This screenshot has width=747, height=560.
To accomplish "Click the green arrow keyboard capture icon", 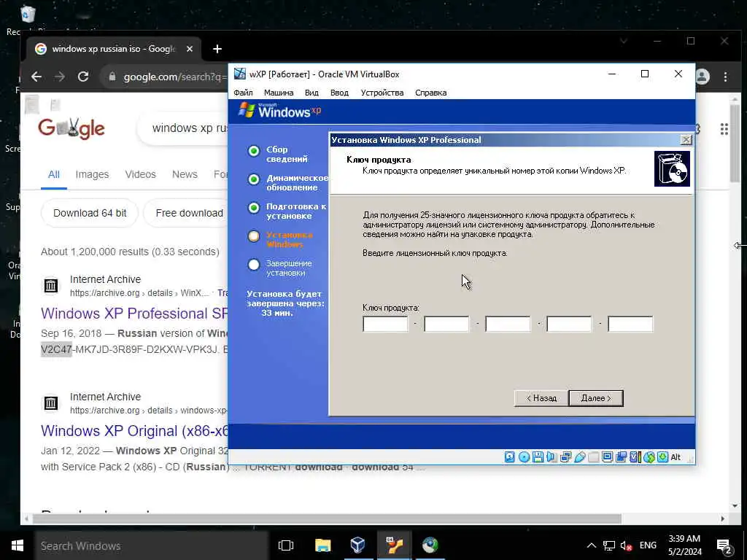I will coord(662,457).
